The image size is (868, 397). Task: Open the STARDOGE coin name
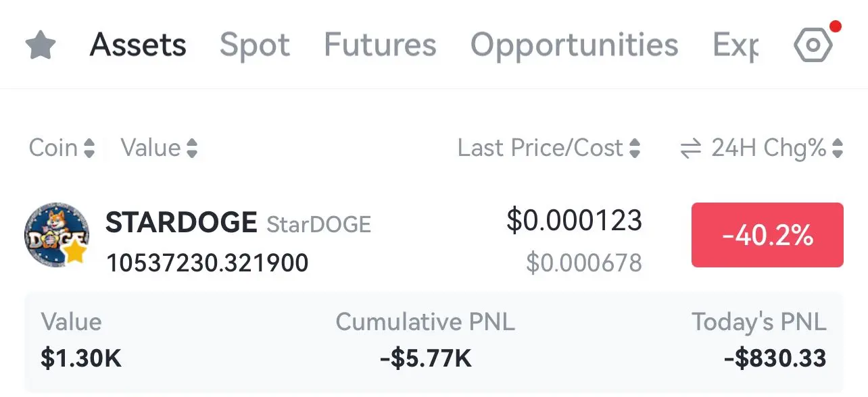point(181,222)
